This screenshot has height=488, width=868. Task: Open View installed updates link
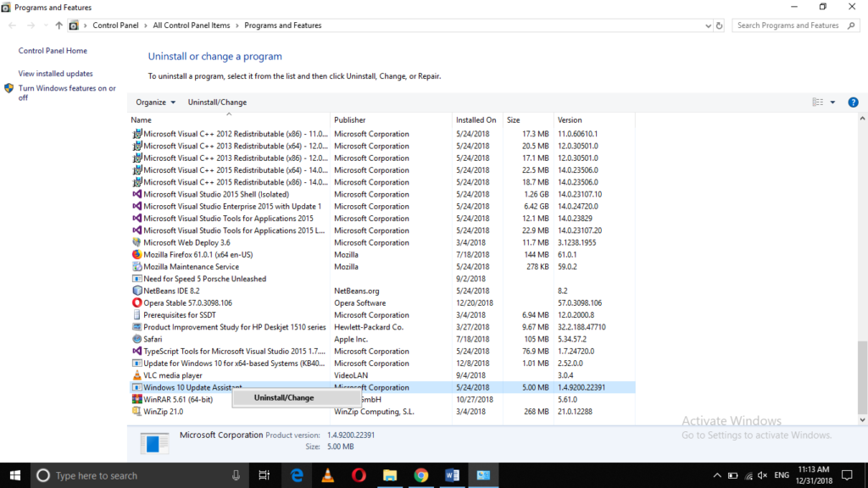(x=55, y=74)
